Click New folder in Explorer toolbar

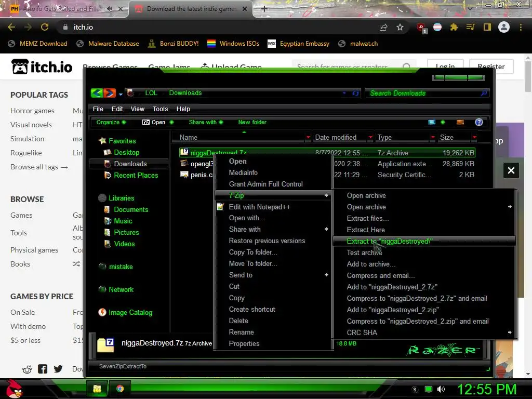coord(252,122)
